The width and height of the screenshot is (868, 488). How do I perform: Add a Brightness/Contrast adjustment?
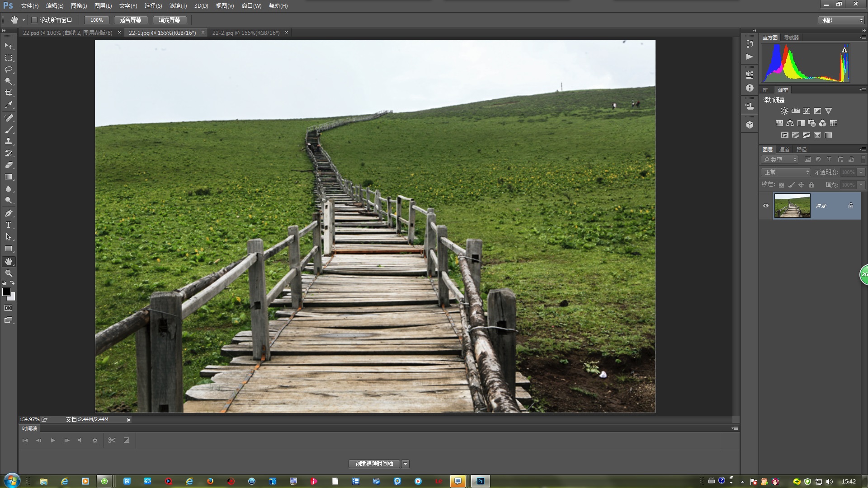pyautogui.click(x=784, y=111)
